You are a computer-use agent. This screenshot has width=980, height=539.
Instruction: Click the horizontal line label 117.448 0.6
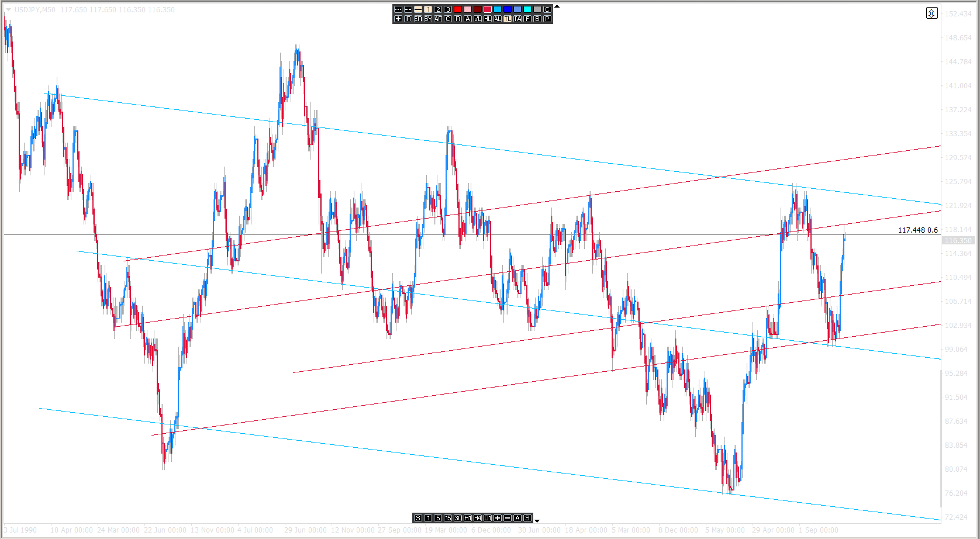click(917, 230)
